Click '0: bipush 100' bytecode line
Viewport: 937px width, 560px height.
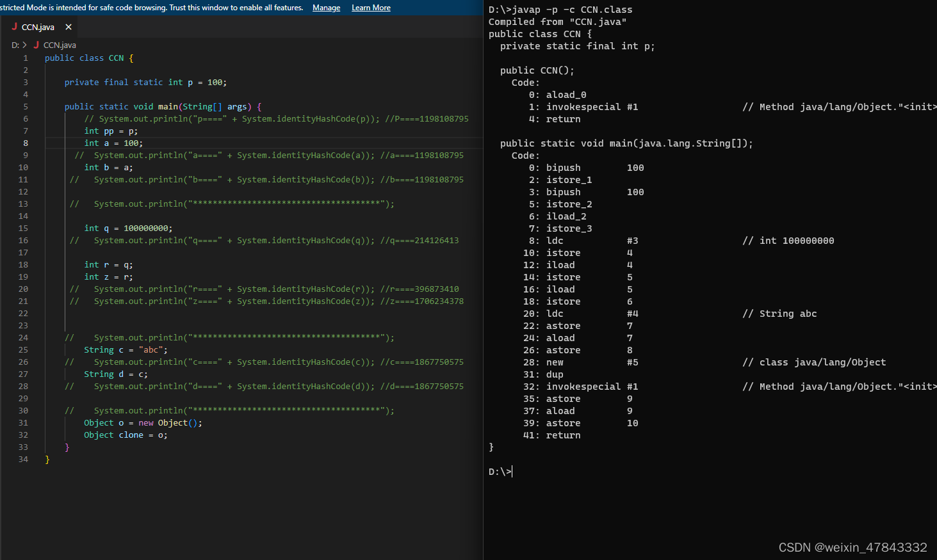pyautogui.click(x=586, y=168)
